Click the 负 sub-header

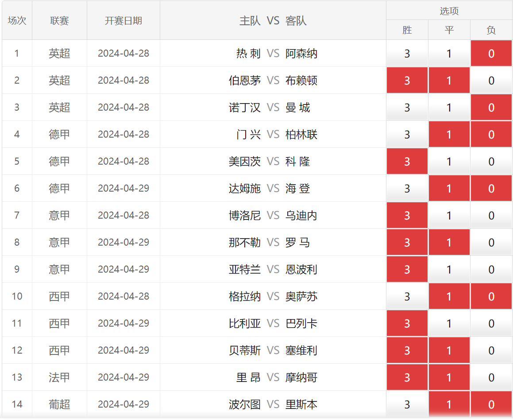click(491, 30)
